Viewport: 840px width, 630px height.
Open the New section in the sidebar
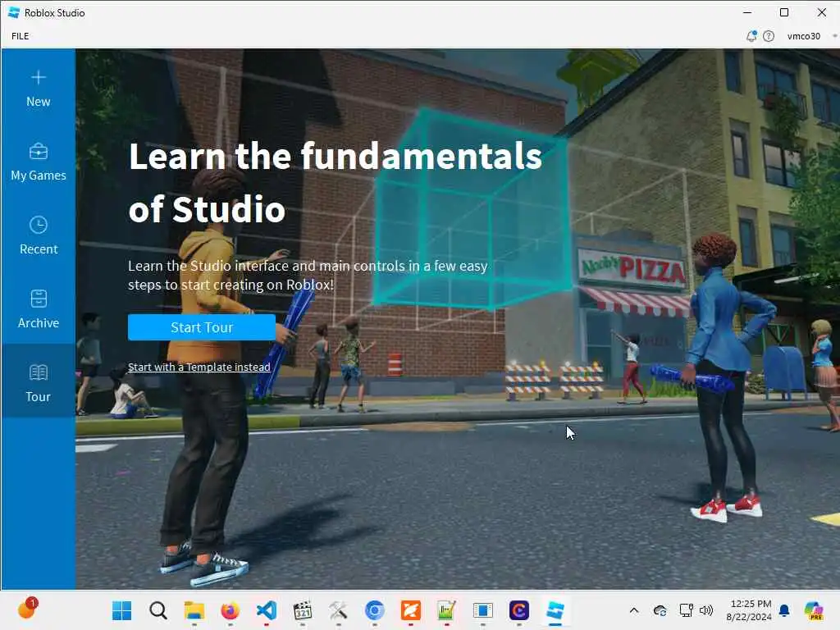[x=38, y=89]
